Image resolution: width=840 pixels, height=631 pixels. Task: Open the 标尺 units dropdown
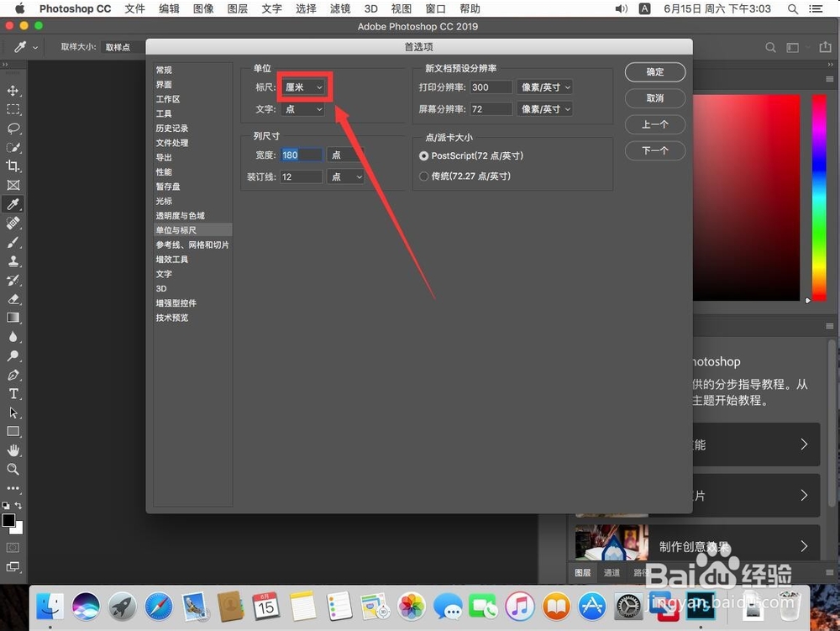[303, 87]
